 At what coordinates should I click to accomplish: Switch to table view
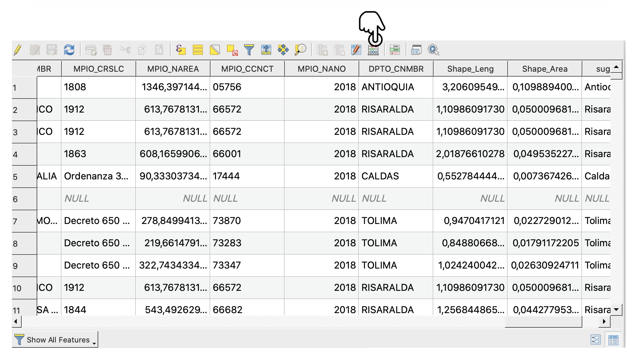click(x=613, y=339)
